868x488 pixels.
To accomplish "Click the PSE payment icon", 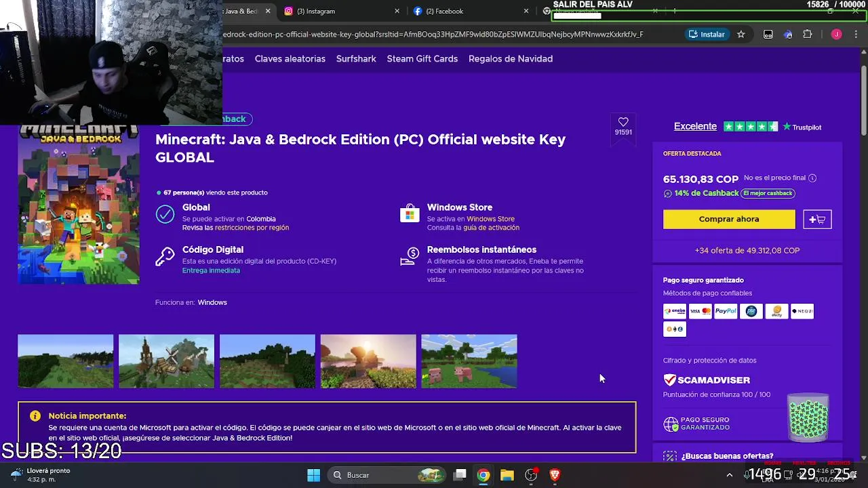I will click(751, 311).
